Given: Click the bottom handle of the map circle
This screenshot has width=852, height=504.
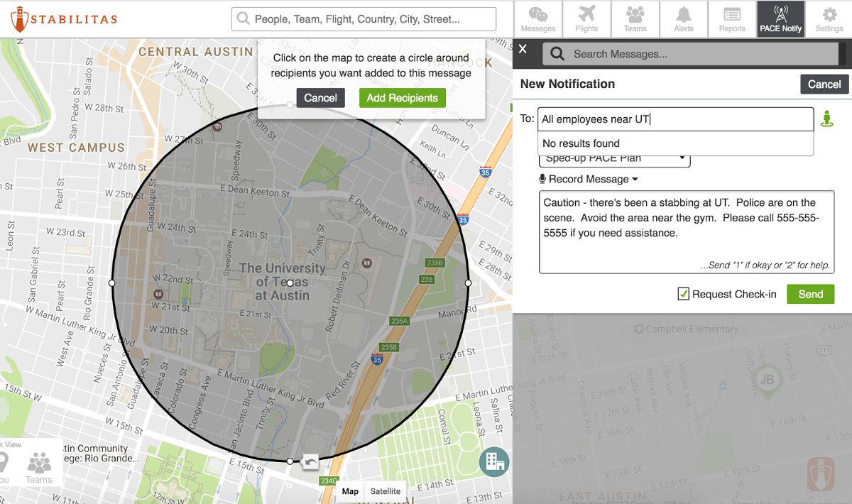Looking at the screenshot, I should (x=290, y=461).
